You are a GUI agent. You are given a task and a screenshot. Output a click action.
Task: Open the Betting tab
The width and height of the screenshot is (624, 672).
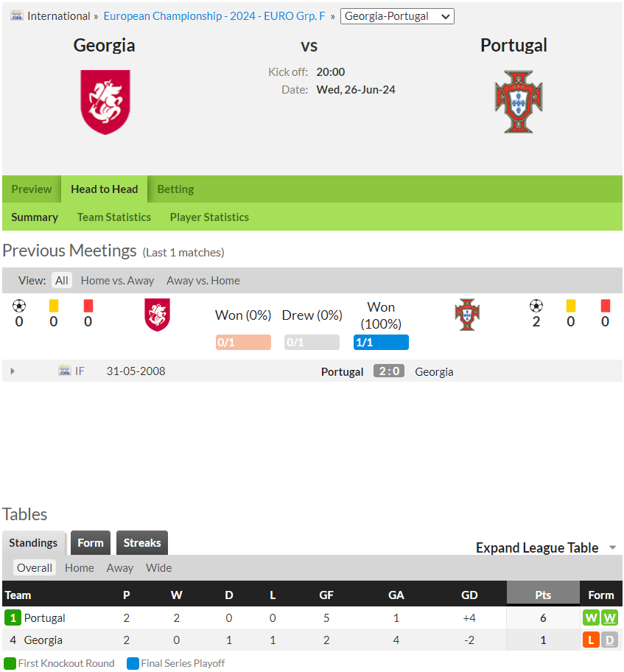click(x=175, y=189)
